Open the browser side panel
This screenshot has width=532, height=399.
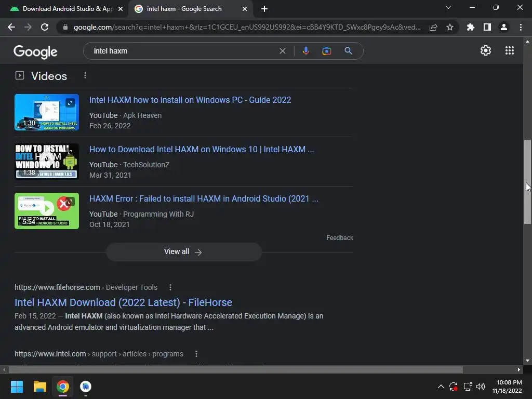click(487, 27)
